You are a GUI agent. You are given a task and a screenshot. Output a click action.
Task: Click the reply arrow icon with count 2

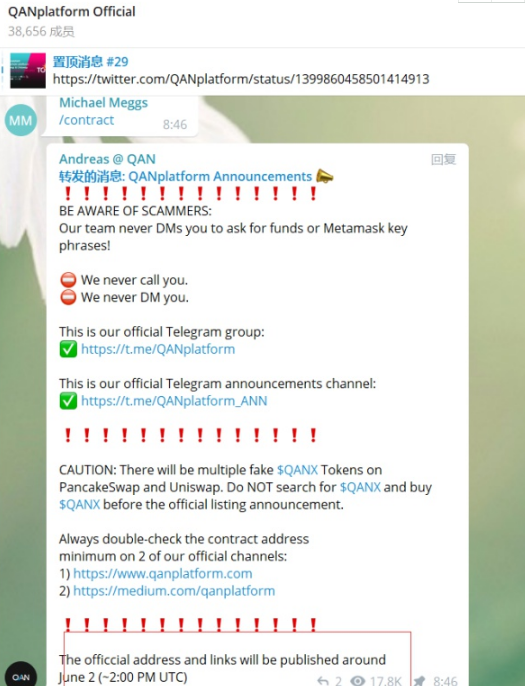click(x=323, y=680)
